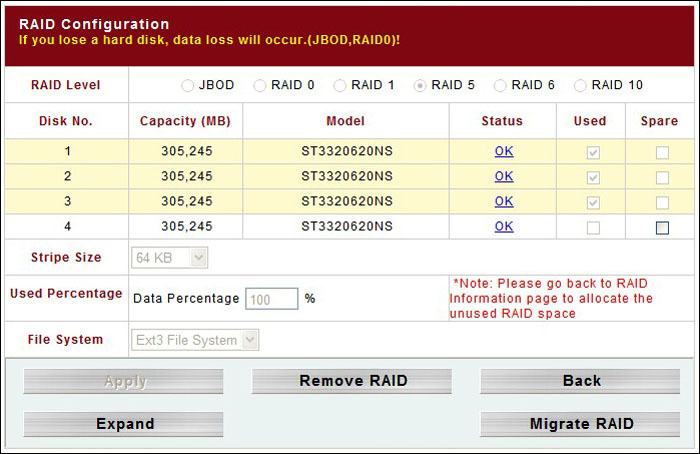Check the Used box for disk 4
Viewport: 700px width, 454px height.
[593, 228]
